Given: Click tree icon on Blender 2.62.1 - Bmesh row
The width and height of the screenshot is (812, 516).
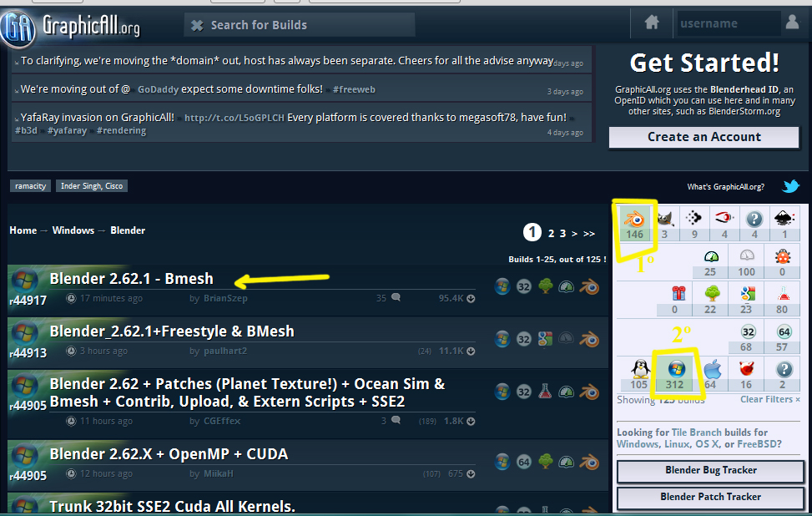Looking at the screenshot, I should point(545,286).
